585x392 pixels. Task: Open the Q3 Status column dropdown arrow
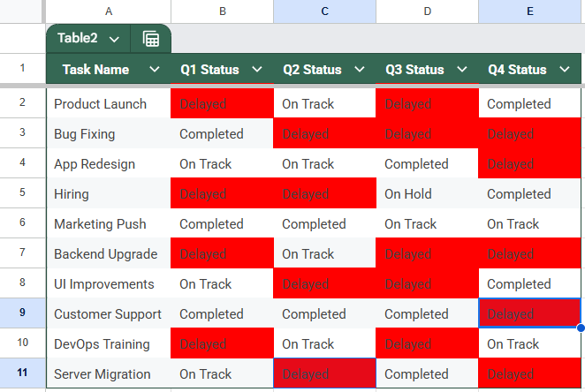pyautogui.click(x=462, y=69)
